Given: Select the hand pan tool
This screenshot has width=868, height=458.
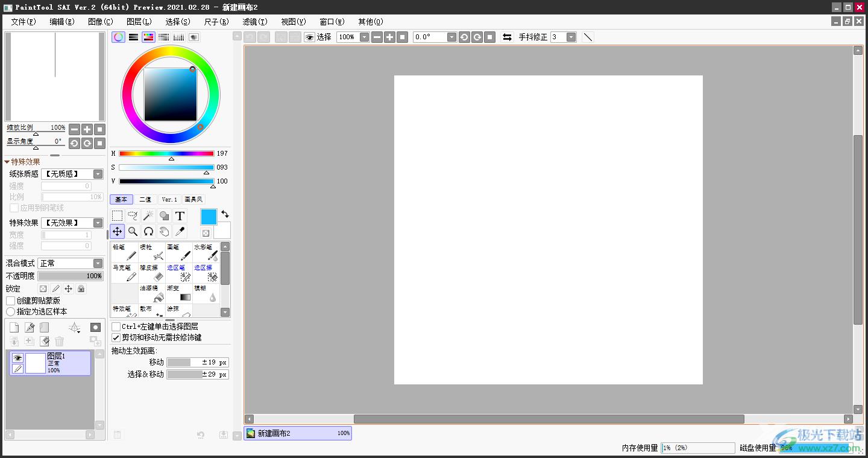Looking at the screenshot, I should (164, 232).
